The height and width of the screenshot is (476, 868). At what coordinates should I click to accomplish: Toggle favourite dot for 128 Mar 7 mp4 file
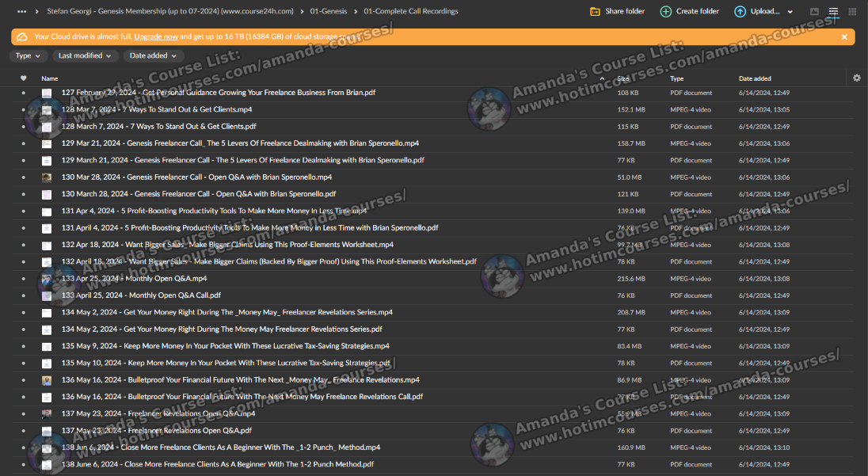[23, 109]
